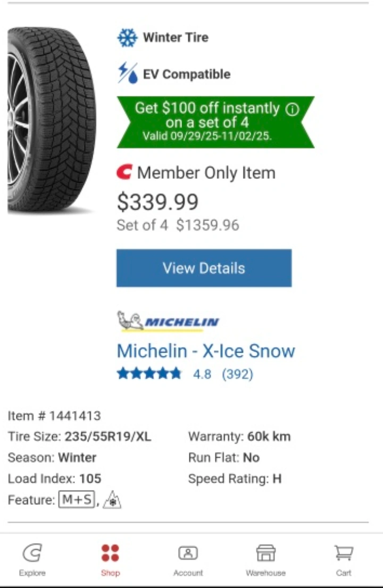The height and width of the screenshot is (588, 383).
Task: Open the 392 reviews link
Action: (237, 374)
